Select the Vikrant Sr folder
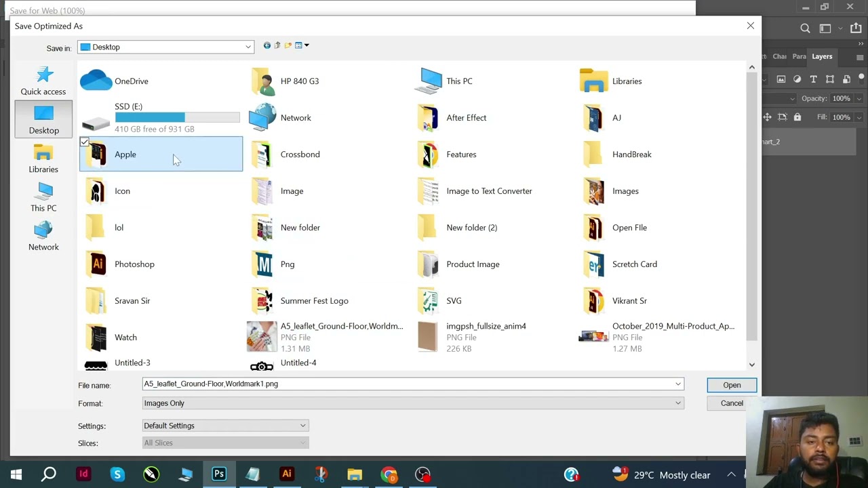The height and width of the screenshot is (488, 868). click(614, 301)
